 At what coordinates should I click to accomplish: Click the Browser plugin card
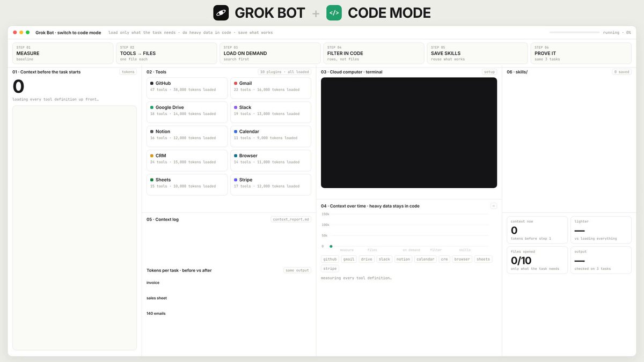(270, 160)
